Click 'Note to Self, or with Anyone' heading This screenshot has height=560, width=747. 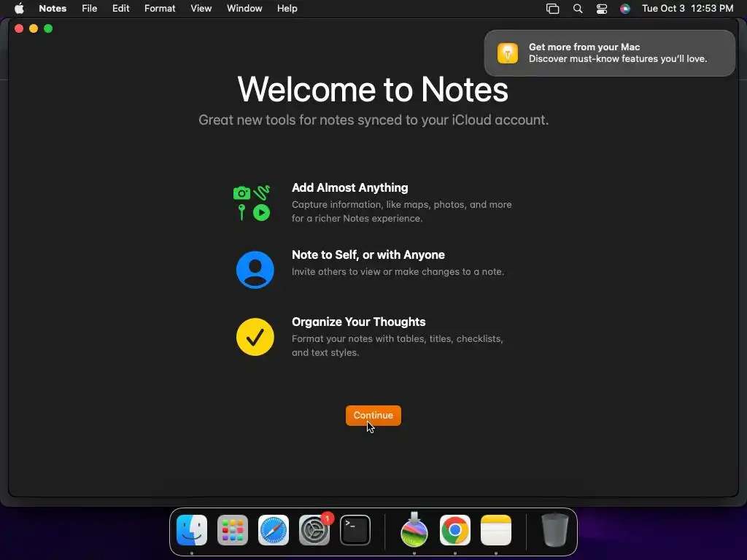[368, 254]
